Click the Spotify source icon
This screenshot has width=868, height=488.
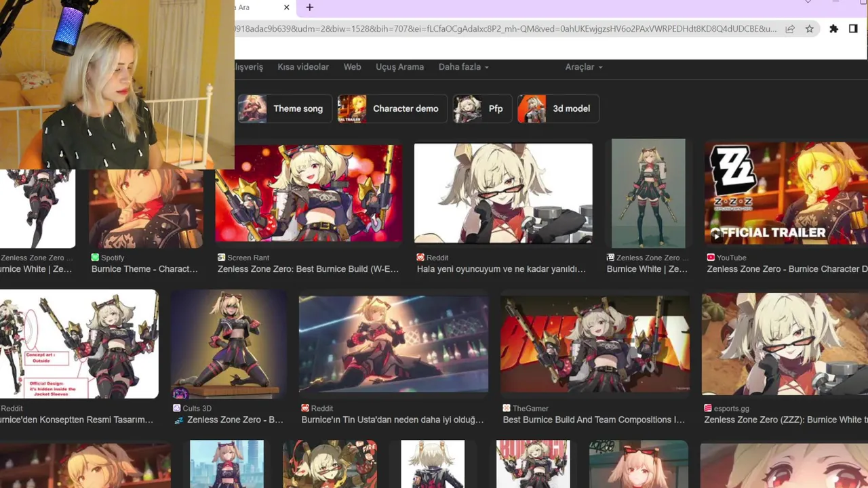coord(95,258)
